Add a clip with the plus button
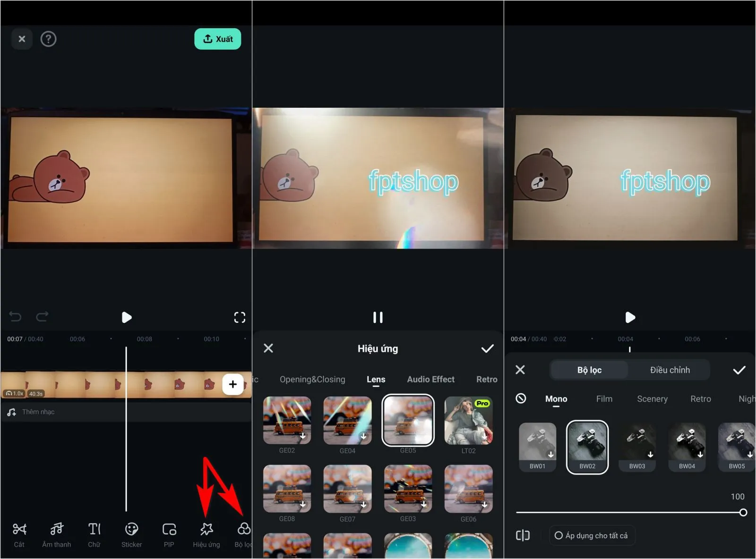Image resolution: width=756 pixels, height=559 pixels. (x=232, y=384)
